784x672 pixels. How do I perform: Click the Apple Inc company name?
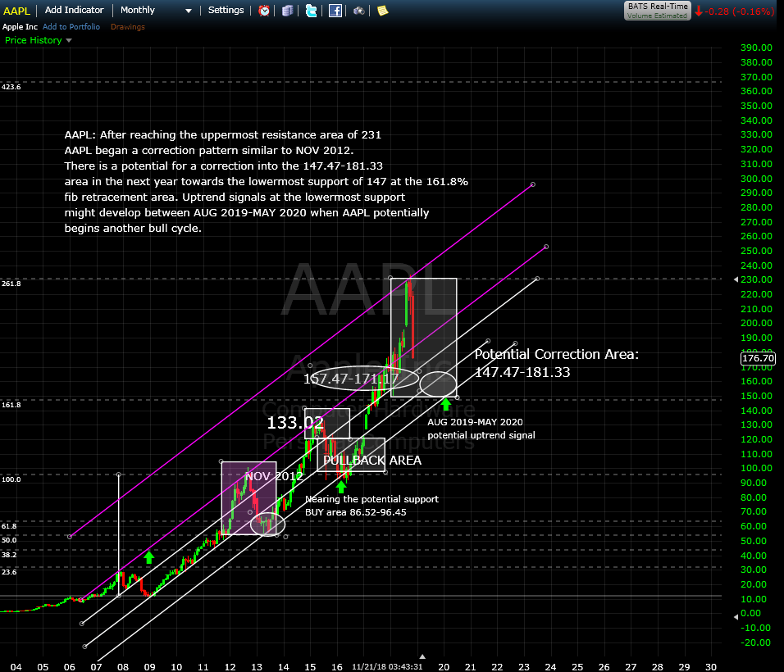coord(20,26)
